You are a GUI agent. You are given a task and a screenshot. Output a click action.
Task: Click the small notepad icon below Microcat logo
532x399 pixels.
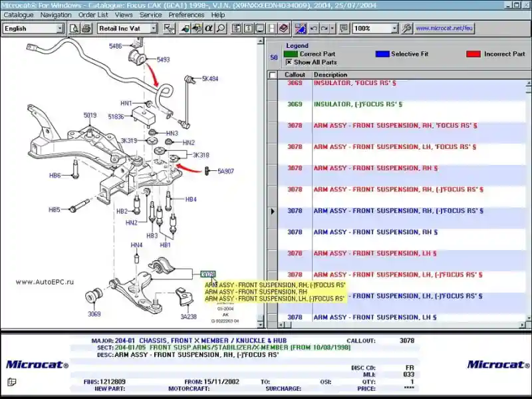tap(11, 382)
